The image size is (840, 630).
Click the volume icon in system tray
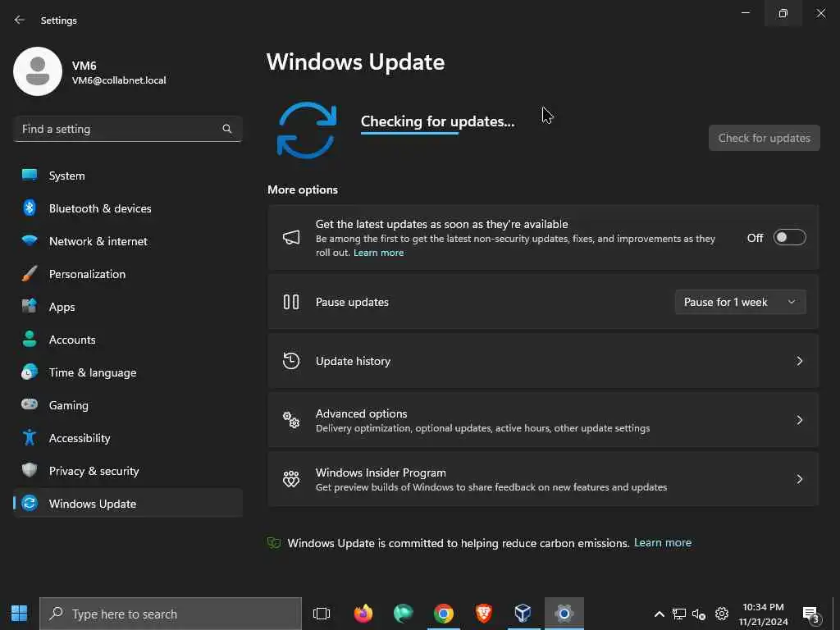tap(699, 614)
